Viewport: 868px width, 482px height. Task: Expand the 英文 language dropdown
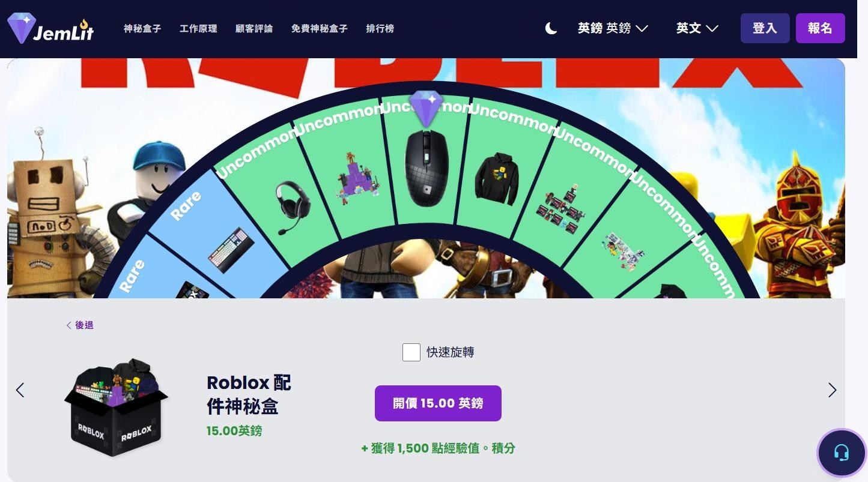[x=697, y=28]
